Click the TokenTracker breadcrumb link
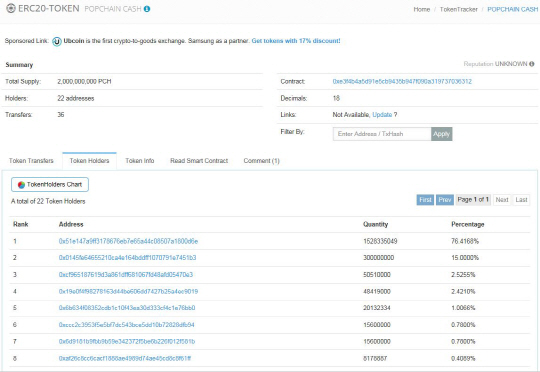This screenshot has width=540, height=372. 459,9
